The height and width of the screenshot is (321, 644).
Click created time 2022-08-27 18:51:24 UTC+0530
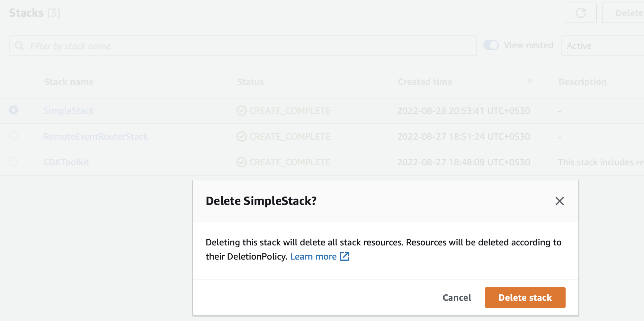point(464,136)
